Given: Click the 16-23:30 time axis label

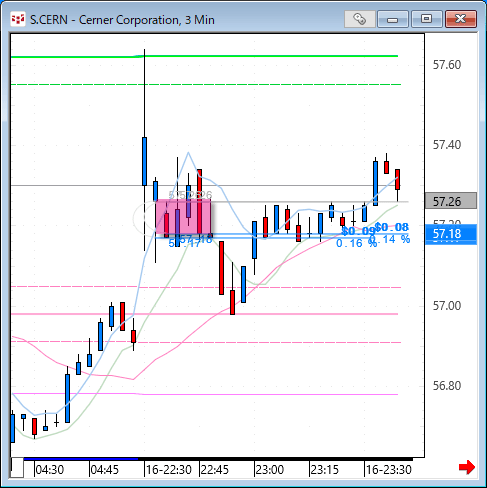Looking at the screenshot, I should [389, 470].
